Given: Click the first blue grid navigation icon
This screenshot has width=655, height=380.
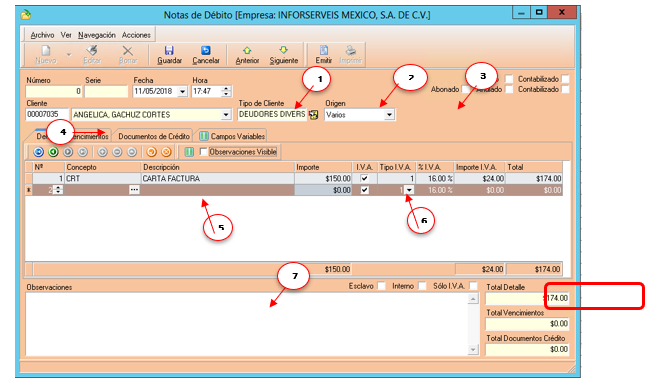Looking at the screenshot, I should click(x=38, y=152).
